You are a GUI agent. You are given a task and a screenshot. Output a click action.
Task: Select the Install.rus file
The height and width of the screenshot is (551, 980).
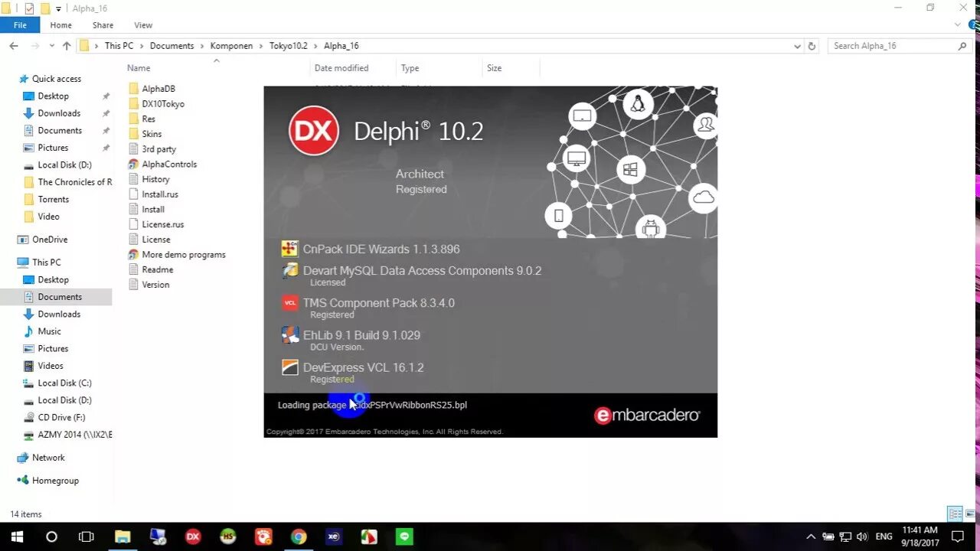[159, 194]
